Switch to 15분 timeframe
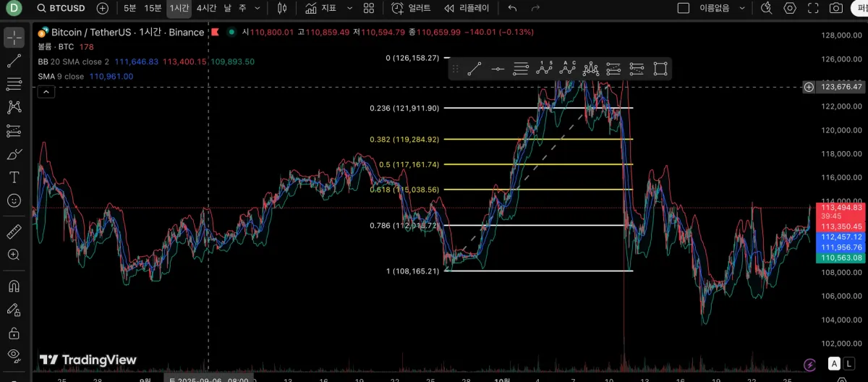Viewport: 868px width, 382px height. [153, 8]
